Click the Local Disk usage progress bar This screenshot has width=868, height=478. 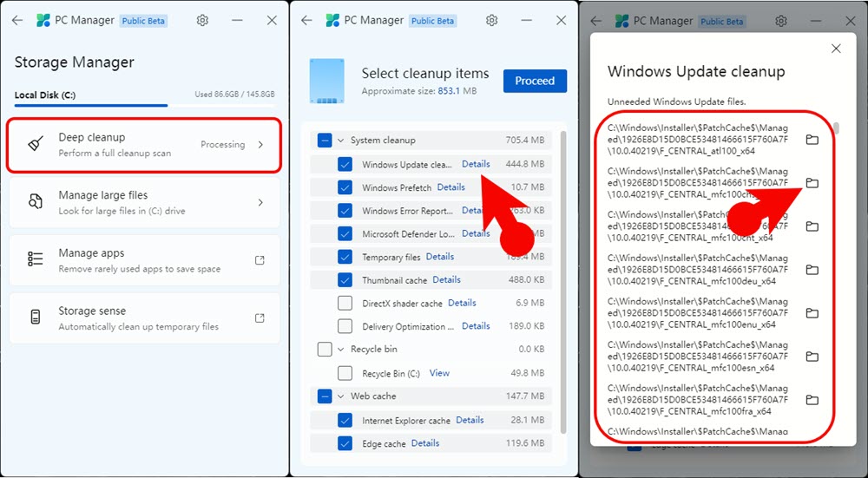click(144, 105)
